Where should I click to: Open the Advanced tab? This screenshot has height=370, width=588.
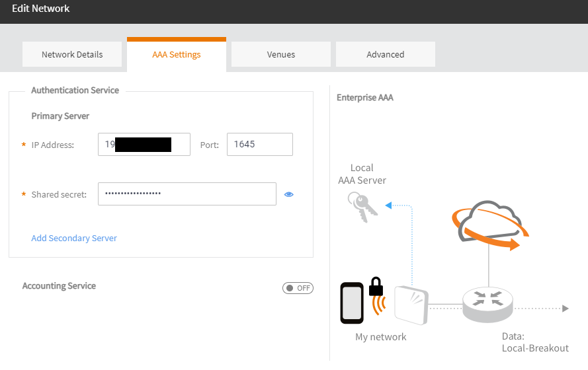tap(385, 54)
